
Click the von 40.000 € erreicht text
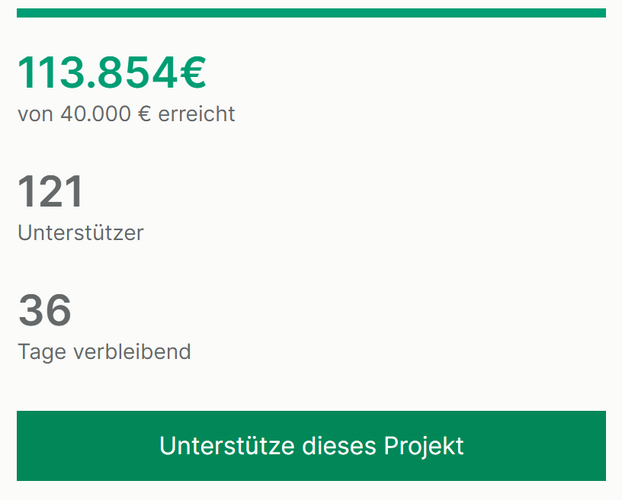127,114
